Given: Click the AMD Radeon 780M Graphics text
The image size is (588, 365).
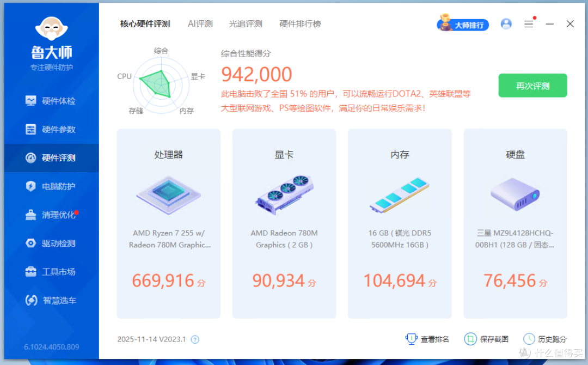Looking at the screenshot, I should (x=284, y=239).
